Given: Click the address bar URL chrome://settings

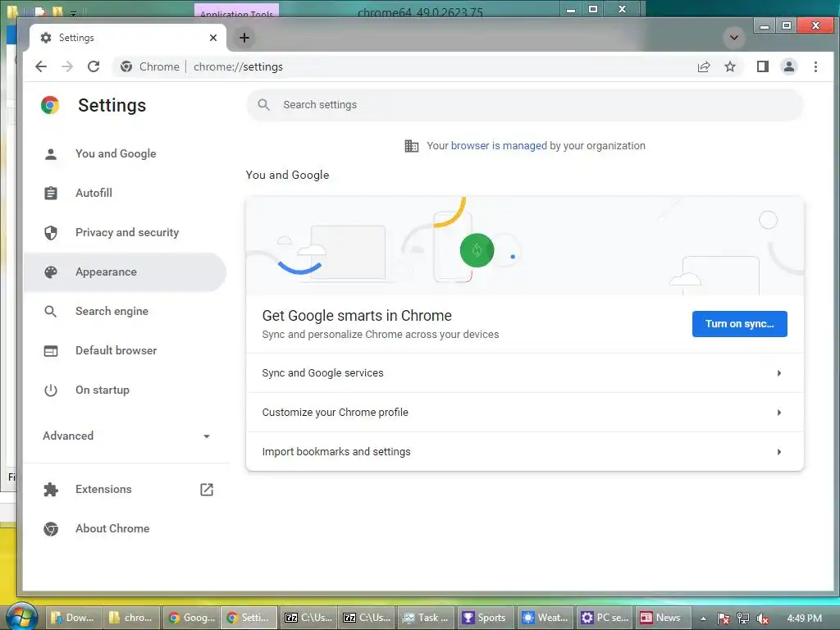Looking at the screenshot, I should click(238, 66).
